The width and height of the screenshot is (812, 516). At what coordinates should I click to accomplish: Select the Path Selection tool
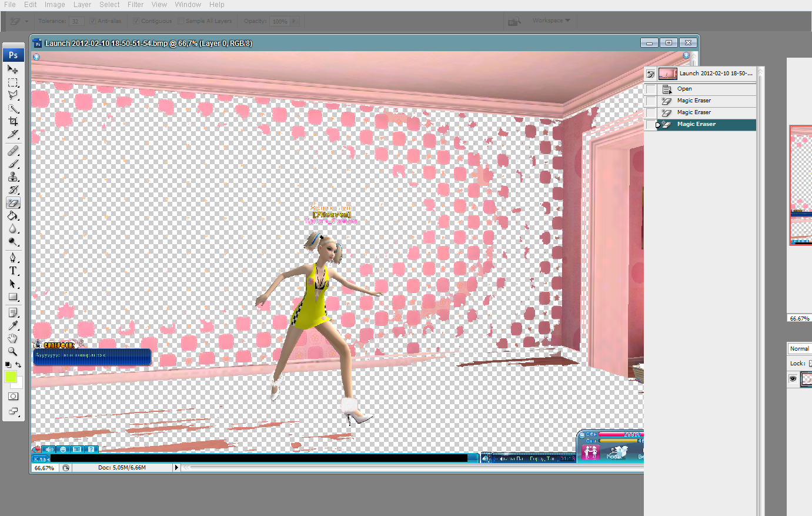(x=13, y=284)
